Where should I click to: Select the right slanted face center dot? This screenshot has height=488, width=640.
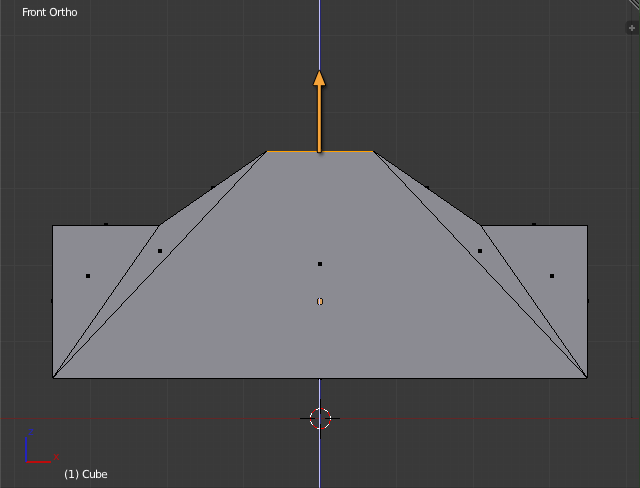(x=480, y=251)
